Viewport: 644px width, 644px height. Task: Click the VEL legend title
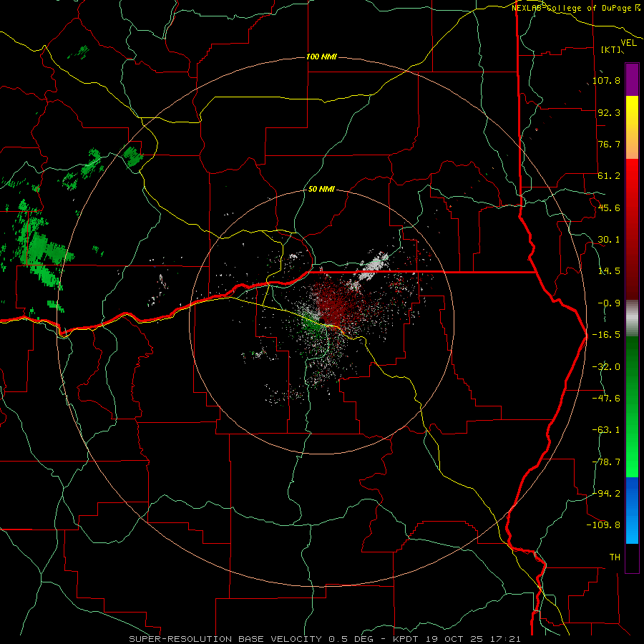coord(629,43)
